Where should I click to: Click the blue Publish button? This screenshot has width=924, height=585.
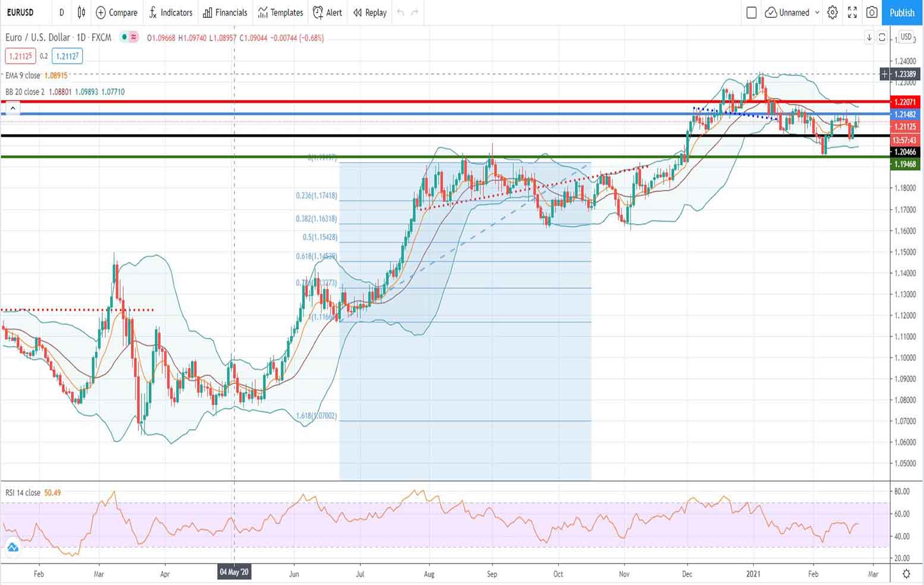pyautogui.click(x=902, y=12)
